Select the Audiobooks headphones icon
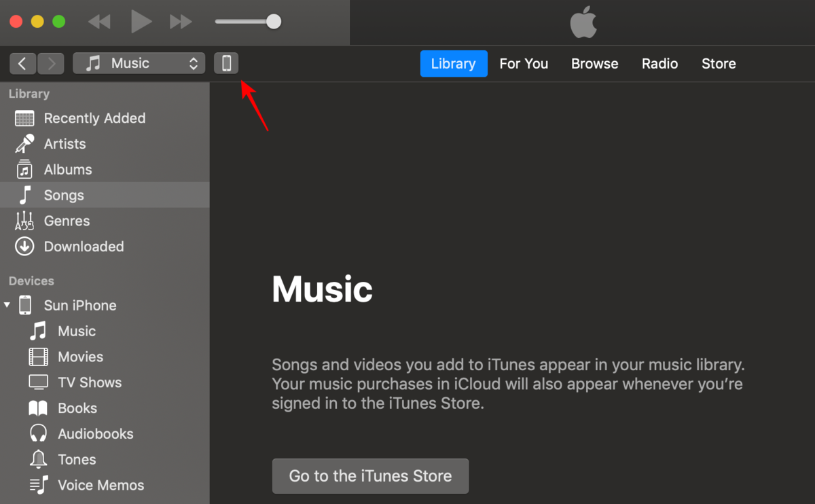Screen dimensions: 815x504 click(x=39, y=433)
